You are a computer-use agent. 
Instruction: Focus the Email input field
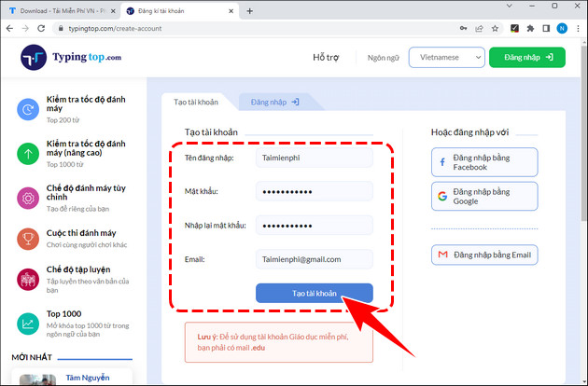point(314,259)
